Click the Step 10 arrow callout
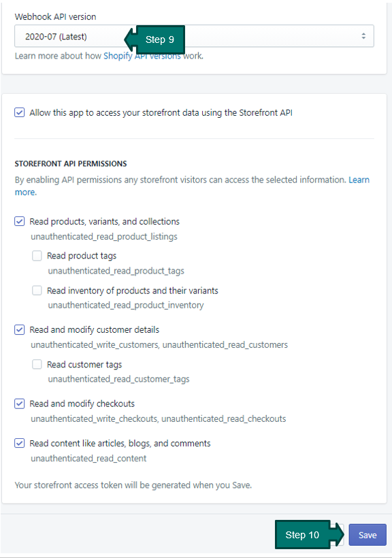The height and width of the screenshot is (558, 392). [x=310, y=534]
